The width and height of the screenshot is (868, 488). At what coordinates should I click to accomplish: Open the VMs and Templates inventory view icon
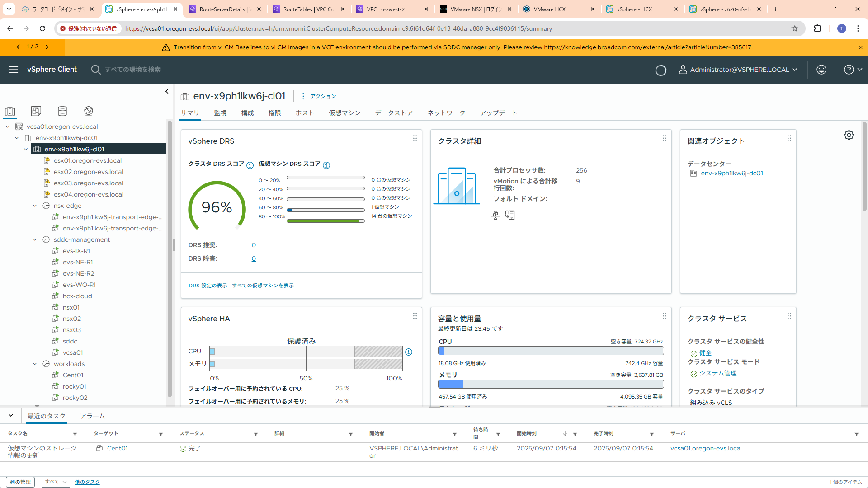point(36,111)
